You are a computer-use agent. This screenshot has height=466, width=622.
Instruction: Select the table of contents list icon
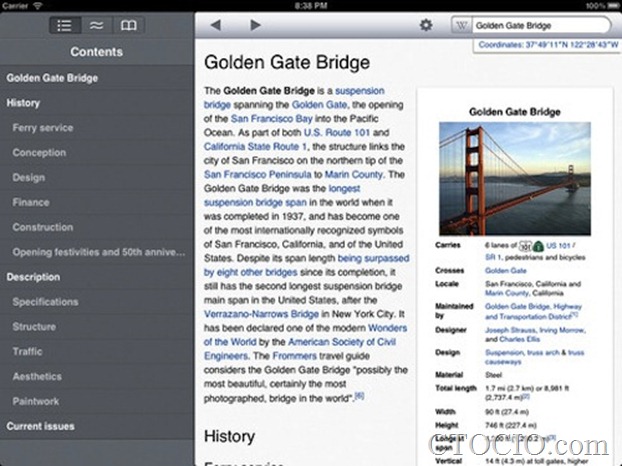click(65, 25)
